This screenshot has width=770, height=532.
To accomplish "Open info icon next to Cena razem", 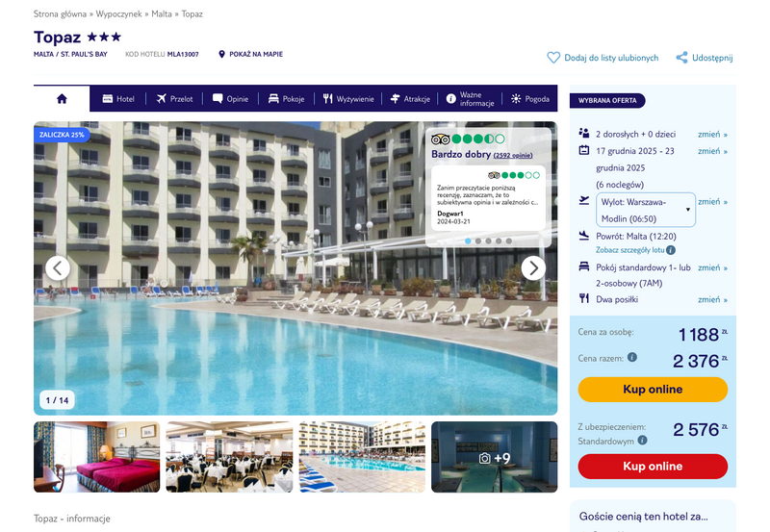I will tap(632, 357).
